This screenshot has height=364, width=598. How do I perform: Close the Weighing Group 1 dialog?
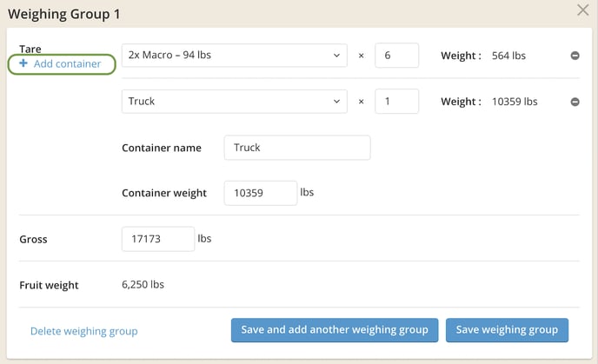tap(583, 10)
